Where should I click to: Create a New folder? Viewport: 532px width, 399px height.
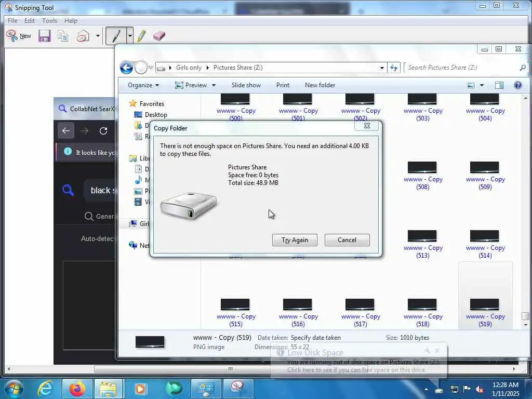tap(320, 85)
